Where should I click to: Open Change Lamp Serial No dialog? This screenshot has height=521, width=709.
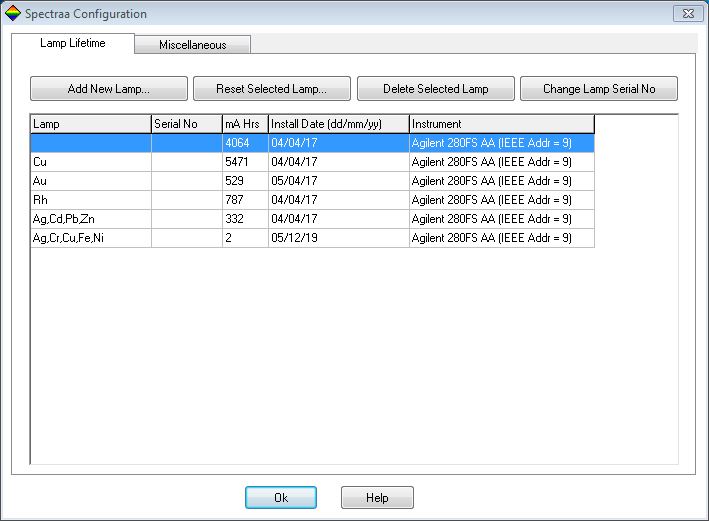coord(598,89)
